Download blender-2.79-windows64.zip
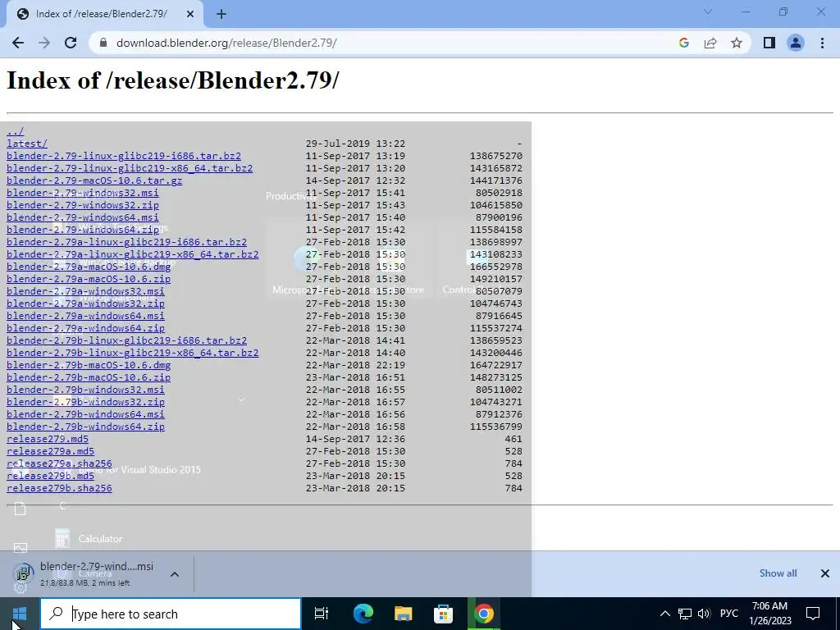840x630 pixels. pos(83,230)
